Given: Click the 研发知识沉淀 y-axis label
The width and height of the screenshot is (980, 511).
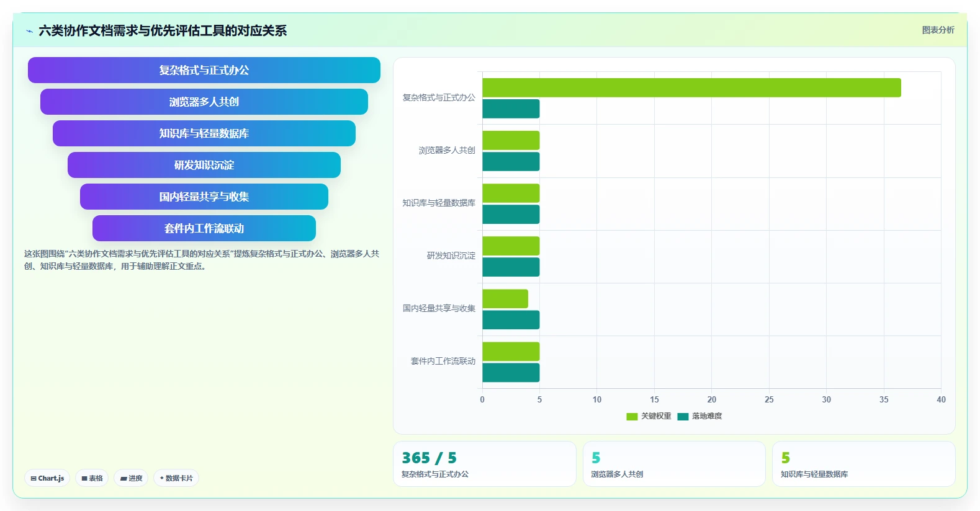Looking at the screenshot, I should [451, 255].
